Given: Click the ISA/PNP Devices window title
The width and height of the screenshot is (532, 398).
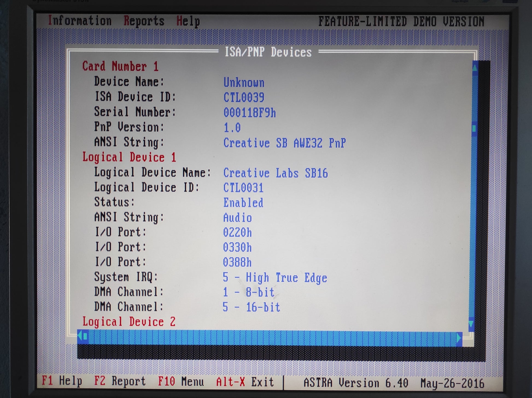Looking at the screenshot, I should pyautogui.click(x=268, y=52).
